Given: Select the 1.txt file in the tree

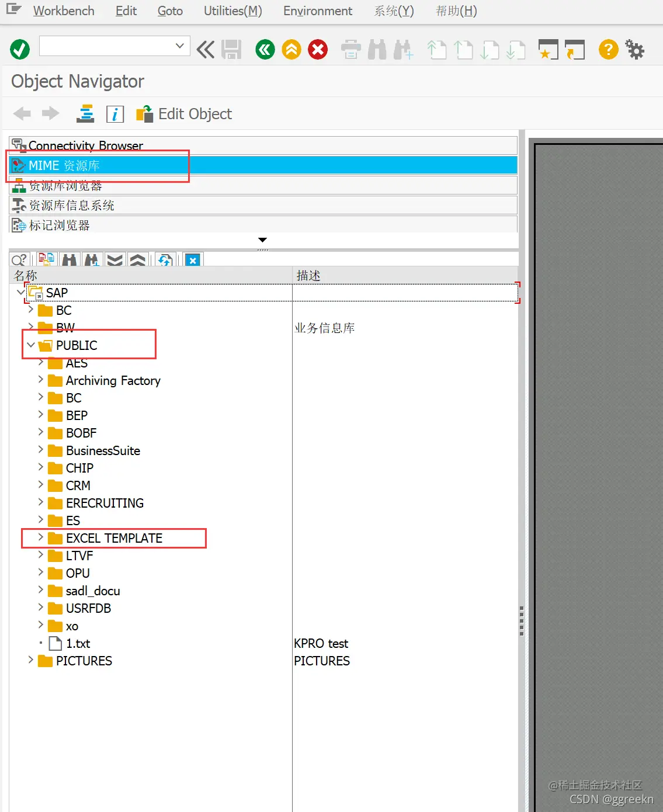Looking at the screenshot, I should tap(78, 643).
